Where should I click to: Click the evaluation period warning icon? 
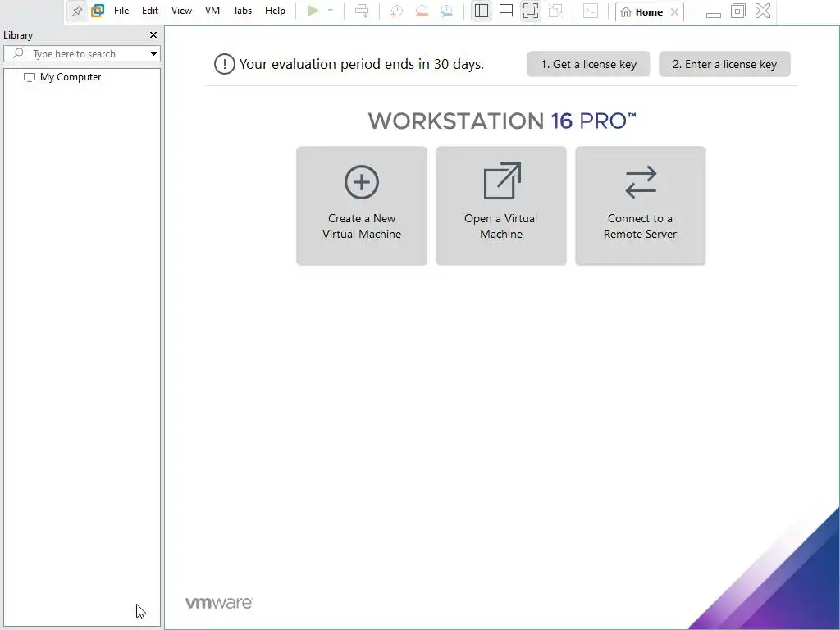tap(225, 64)
